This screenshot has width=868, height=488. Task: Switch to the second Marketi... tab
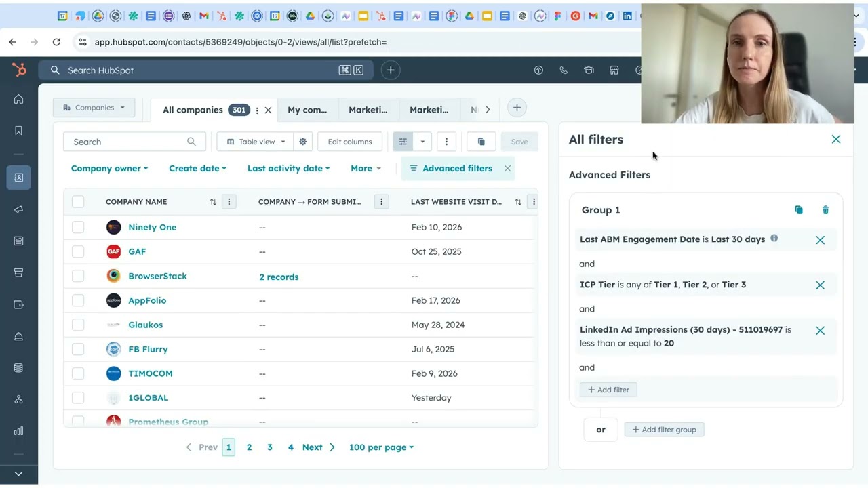point(429,110)
